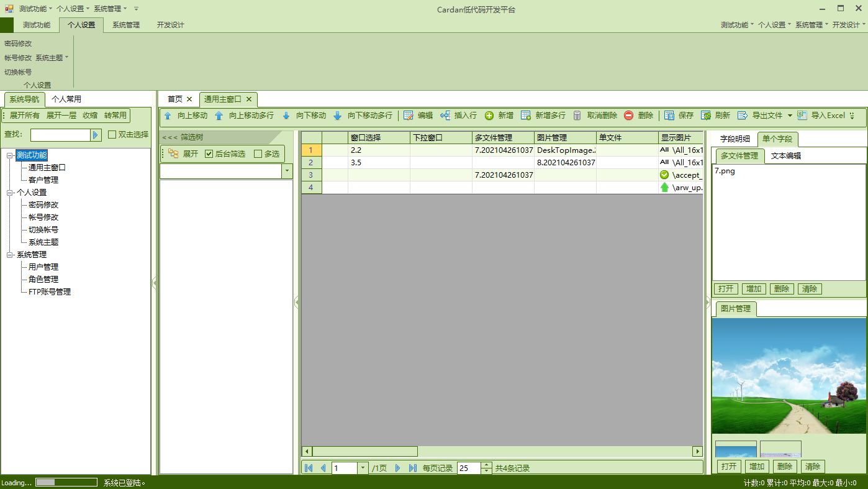
Task: Click the green 新增 add icon
Action: click(489, 116)
